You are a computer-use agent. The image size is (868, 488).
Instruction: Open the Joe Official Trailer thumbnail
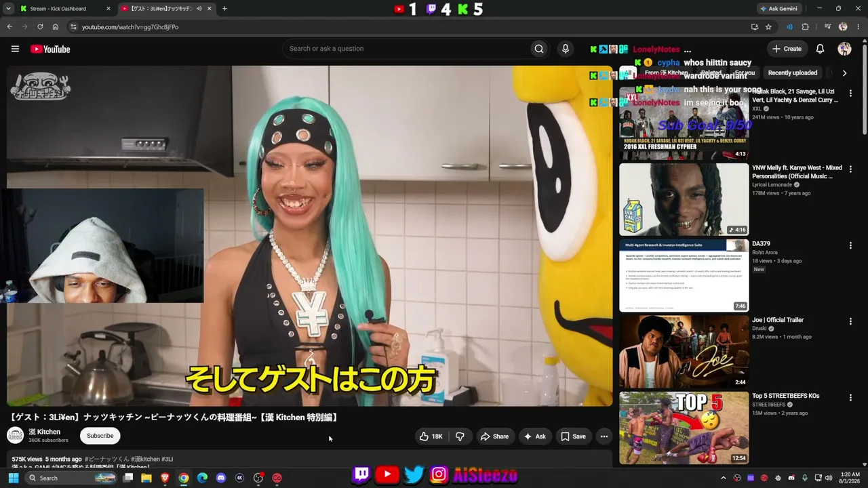684,352
